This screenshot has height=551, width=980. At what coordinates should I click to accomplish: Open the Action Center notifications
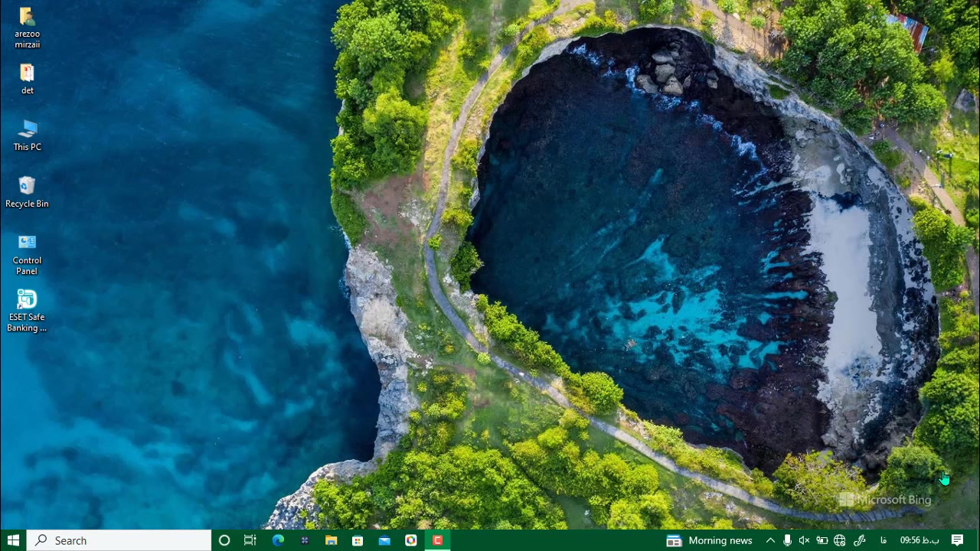point(957,540)
